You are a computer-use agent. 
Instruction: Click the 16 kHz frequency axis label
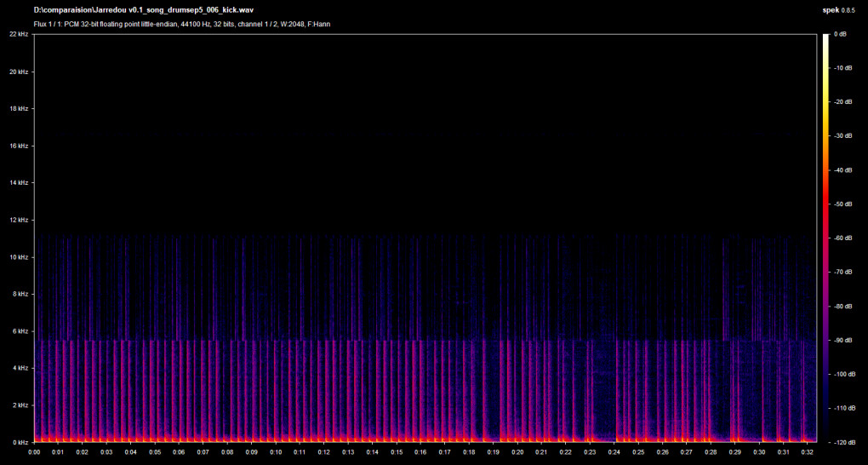(x=20, y=146)
